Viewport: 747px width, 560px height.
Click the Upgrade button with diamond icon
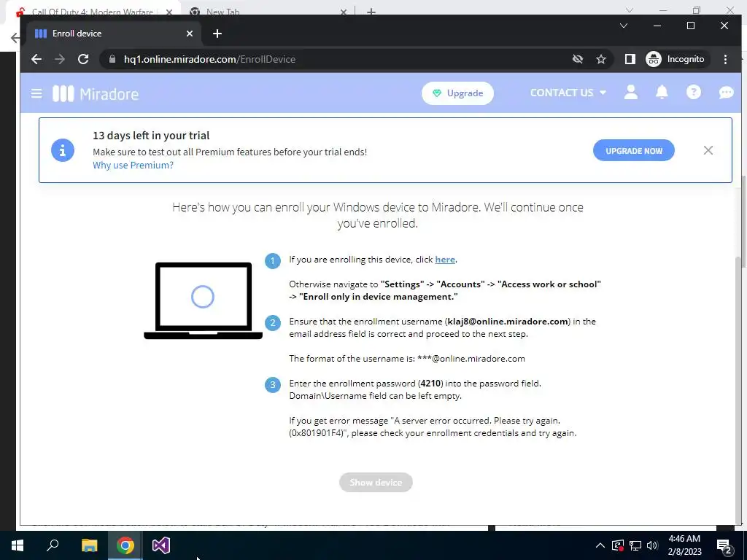tap(457, 93)
